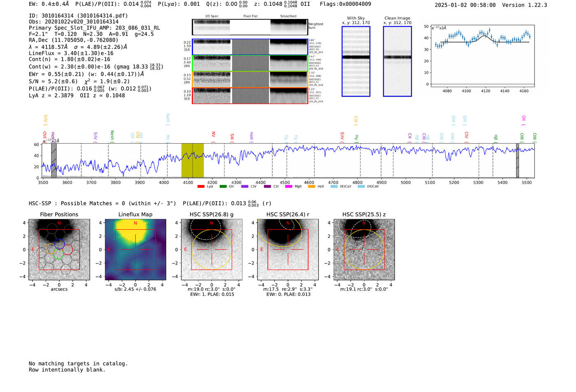Image resolution: width=576 pixels, height=392 pixels.
Task: Click the EWr: 0, PLAE: 0.013 caption
Action: (288, 294)
